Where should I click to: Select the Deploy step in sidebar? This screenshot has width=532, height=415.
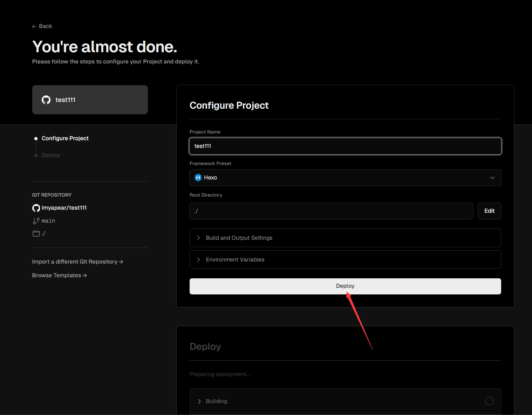[51, 155]
